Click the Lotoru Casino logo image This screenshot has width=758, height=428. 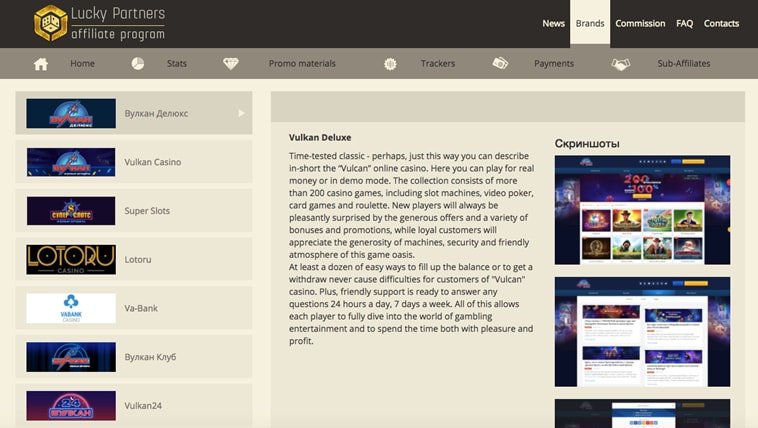pos(71,260)
